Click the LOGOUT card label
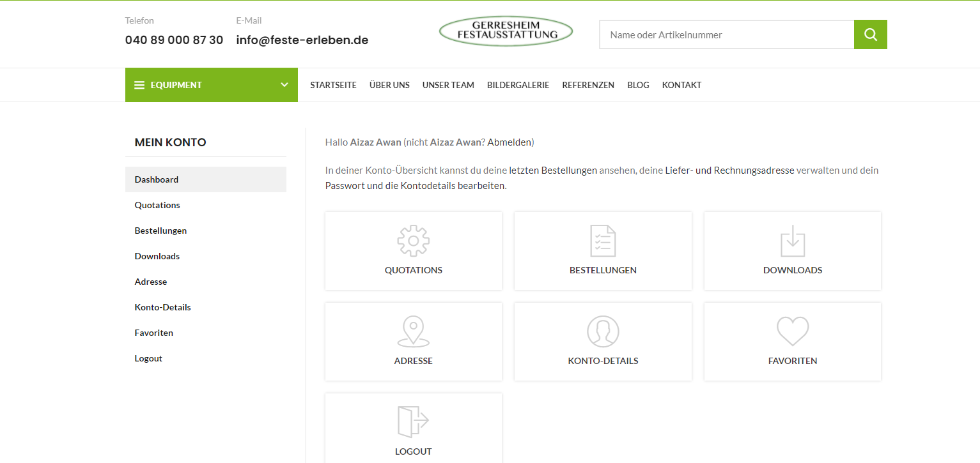 pyautogui.click(x=414, y=452)
